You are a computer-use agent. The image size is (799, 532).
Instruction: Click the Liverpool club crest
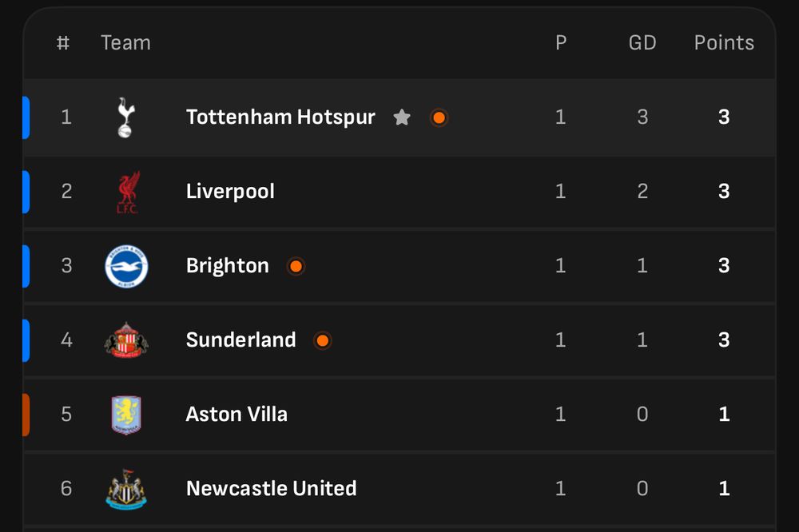[127, 192]
